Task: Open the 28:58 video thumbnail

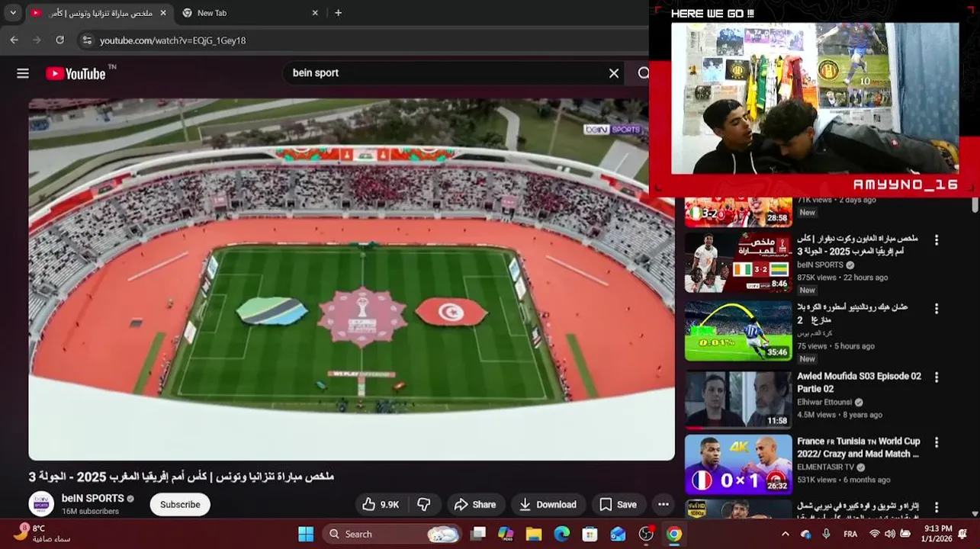Action: pos(738,212)
